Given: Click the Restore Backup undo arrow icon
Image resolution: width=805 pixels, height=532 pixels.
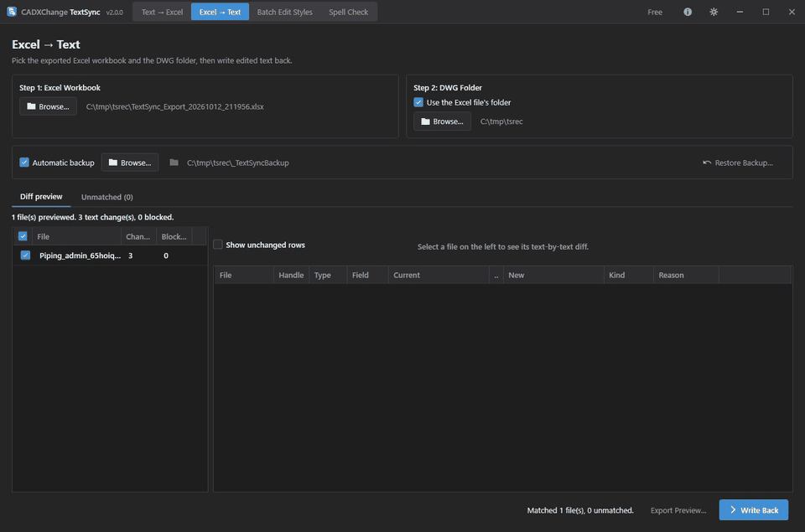Looking at the screenshot, I should [707, 163].
